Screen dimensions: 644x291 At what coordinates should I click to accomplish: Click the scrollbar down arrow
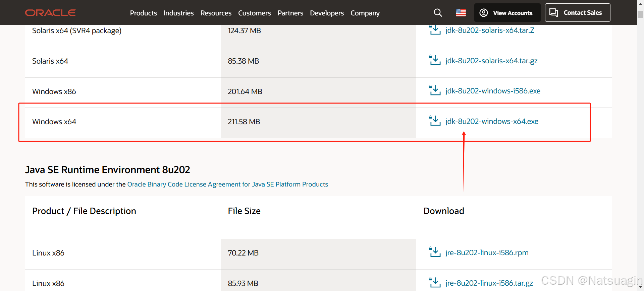[x=640, y=287]
